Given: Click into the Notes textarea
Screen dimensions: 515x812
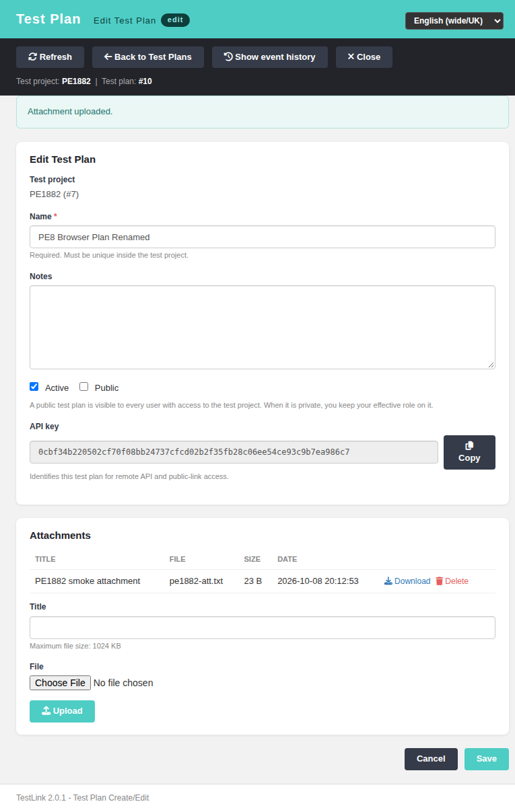Looking at the screenshot, I should pyautogui.click(x=263, y=327).
